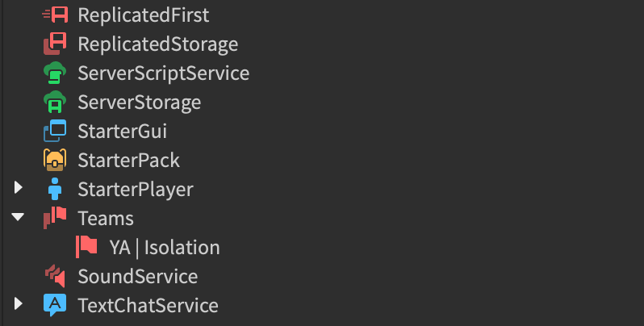Select the YA | Isolation team
Screen dimensions: 644x326
164,248
